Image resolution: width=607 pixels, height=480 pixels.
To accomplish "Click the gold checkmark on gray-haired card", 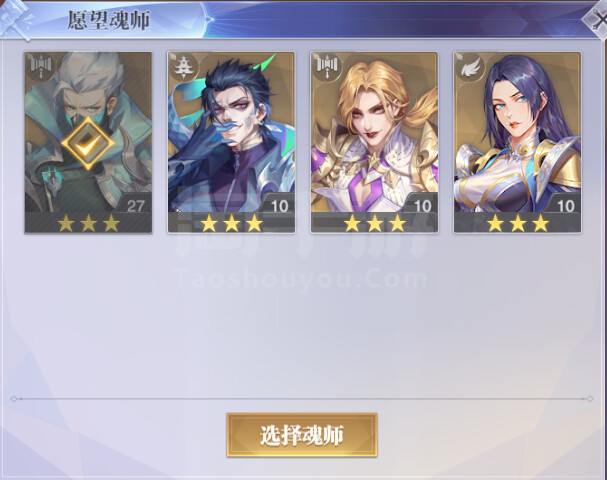I will point(88,143).
